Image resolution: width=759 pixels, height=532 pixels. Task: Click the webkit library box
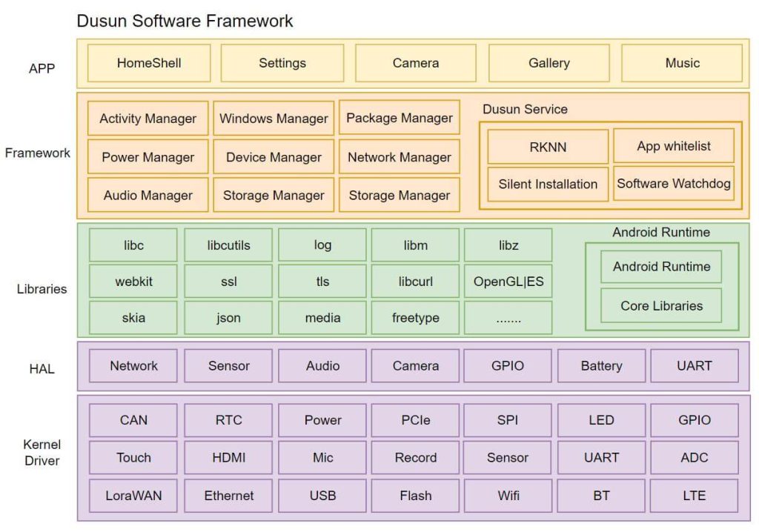point(133,282)
